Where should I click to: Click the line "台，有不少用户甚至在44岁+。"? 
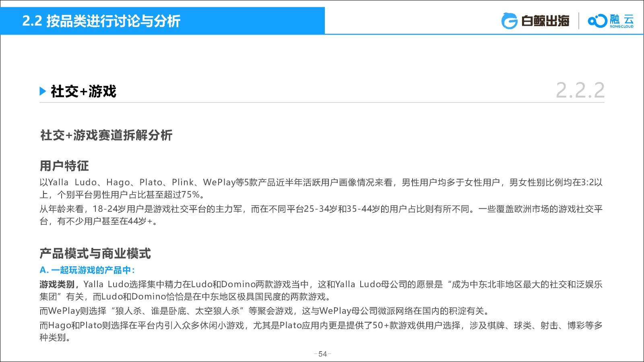99,222
